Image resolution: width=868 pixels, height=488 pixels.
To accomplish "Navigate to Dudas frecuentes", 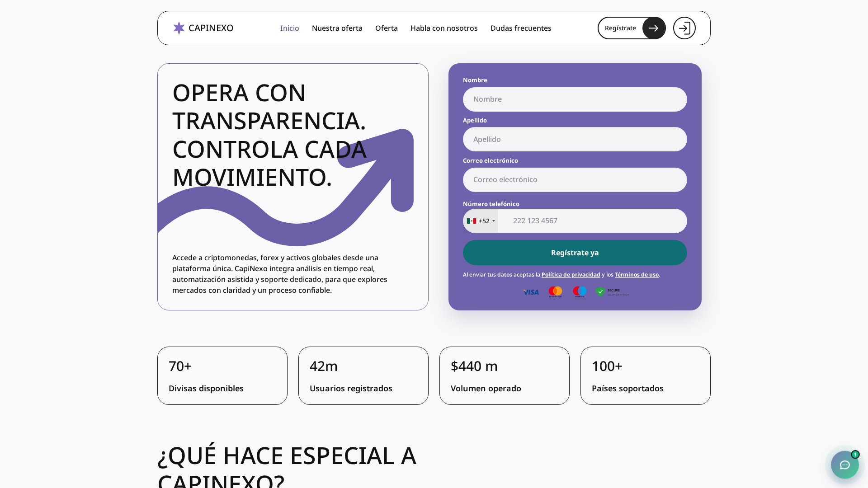I will point(521,28).
